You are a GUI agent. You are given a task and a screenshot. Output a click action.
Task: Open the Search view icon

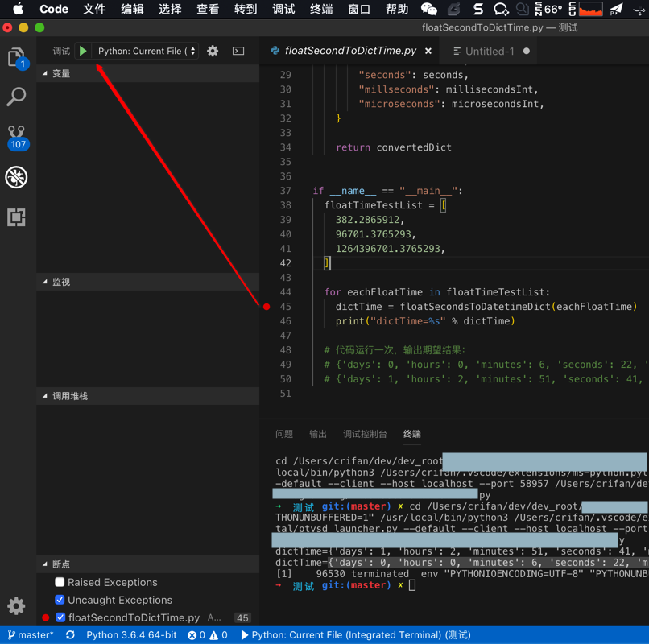16,97
